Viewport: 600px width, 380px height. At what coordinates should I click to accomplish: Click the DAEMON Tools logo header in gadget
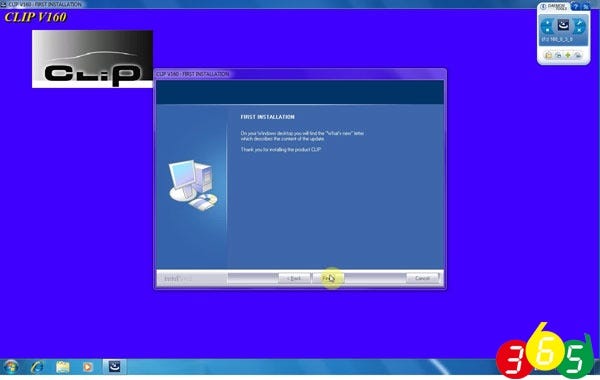coord(554,7)
